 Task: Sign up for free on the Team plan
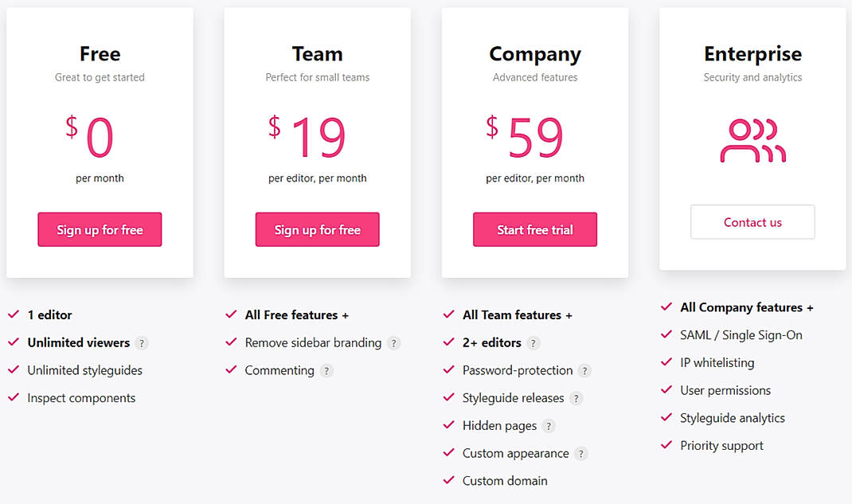(317, 229)
